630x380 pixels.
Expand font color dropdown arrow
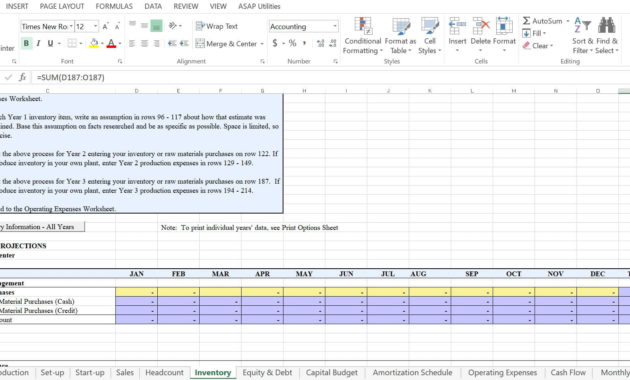coord(120,43)
